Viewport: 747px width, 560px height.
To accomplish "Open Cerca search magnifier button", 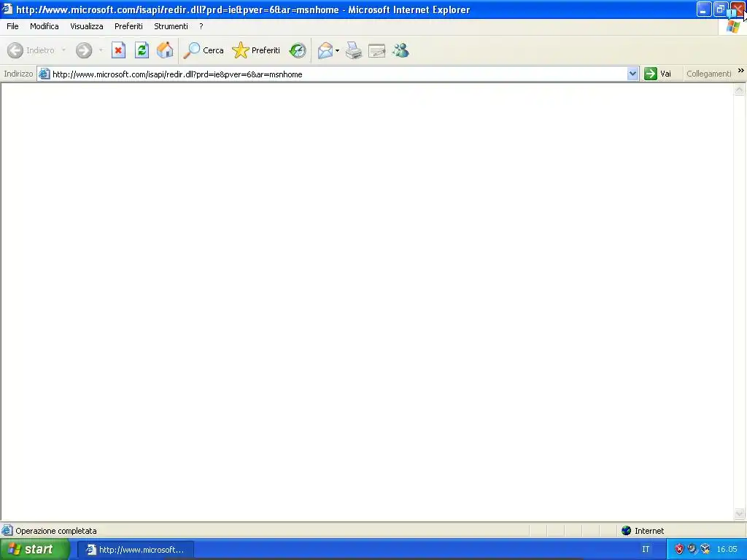I will (204, 50).
